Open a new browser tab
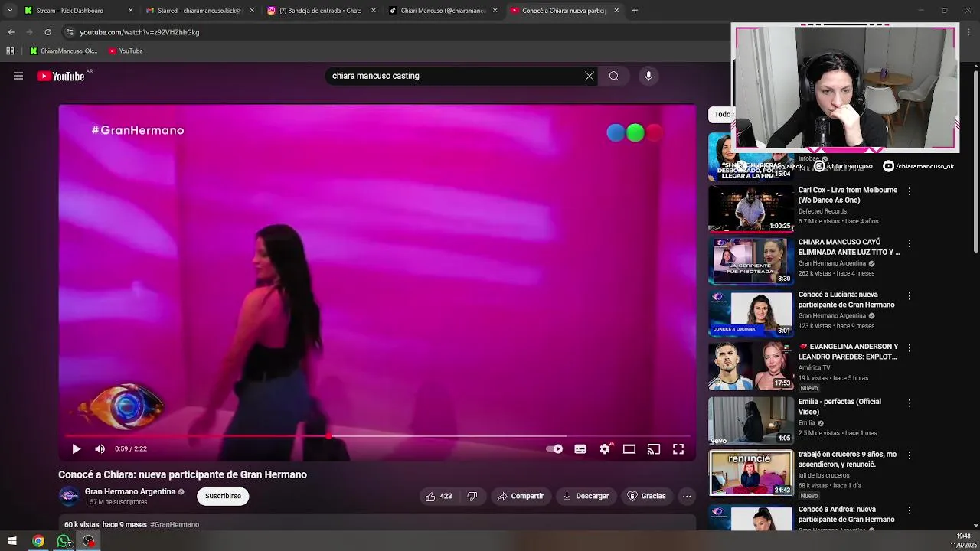This screenshot has width=980, height=551. (635, 11)
